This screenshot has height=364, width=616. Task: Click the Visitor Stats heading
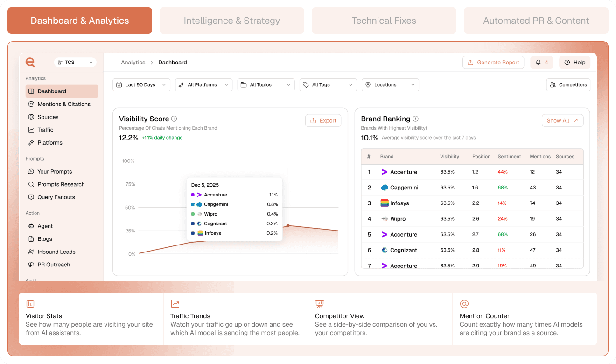click(44, 316)
